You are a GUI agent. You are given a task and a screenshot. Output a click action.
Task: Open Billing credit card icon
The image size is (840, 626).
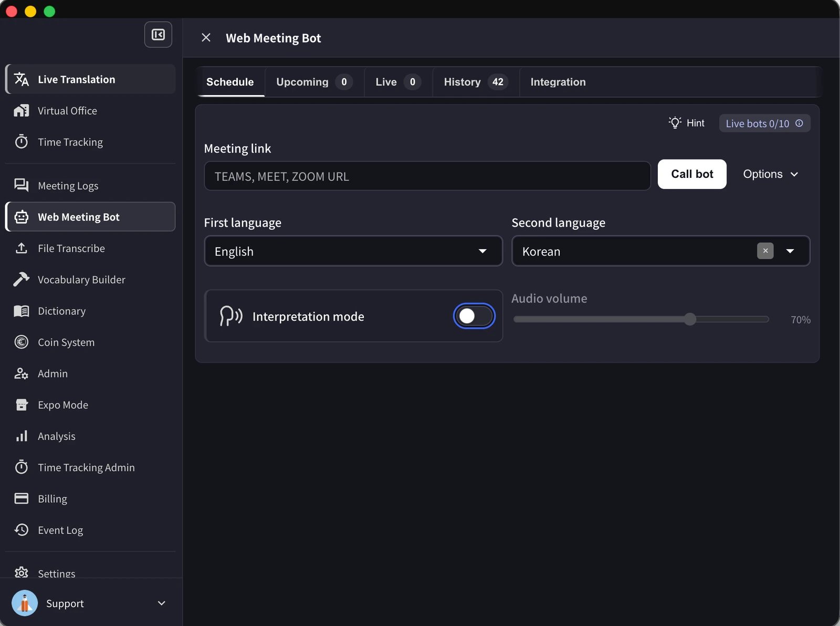pos(22,498)
